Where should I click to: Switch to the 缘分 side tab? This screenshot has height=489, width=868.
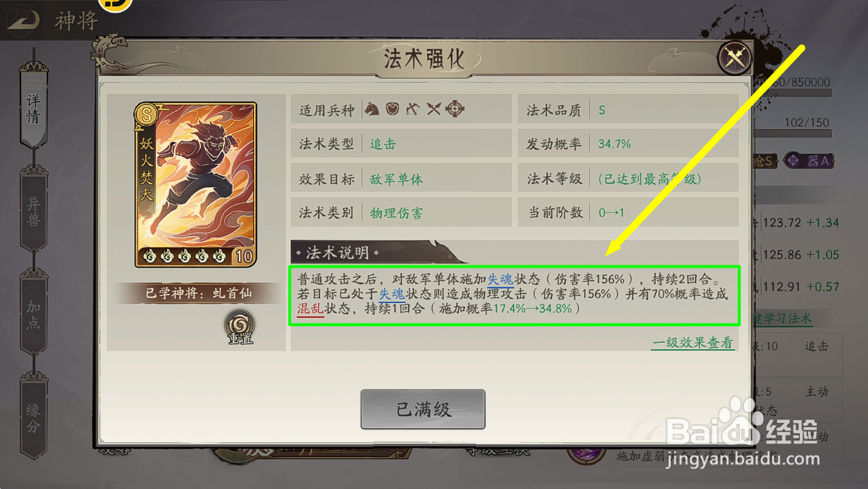pos(33,417)
